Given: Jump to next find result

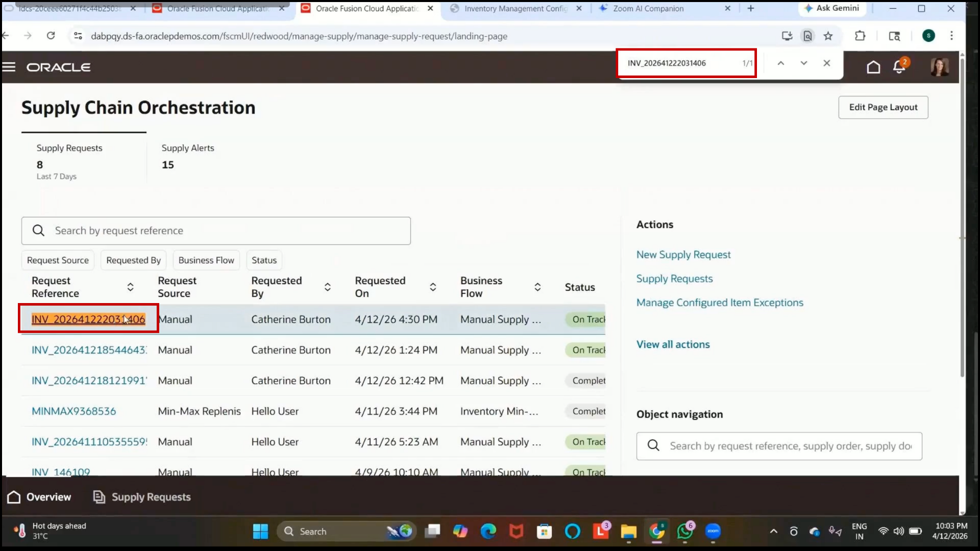Looking at the screenshot, I should (x=804, y=63).
